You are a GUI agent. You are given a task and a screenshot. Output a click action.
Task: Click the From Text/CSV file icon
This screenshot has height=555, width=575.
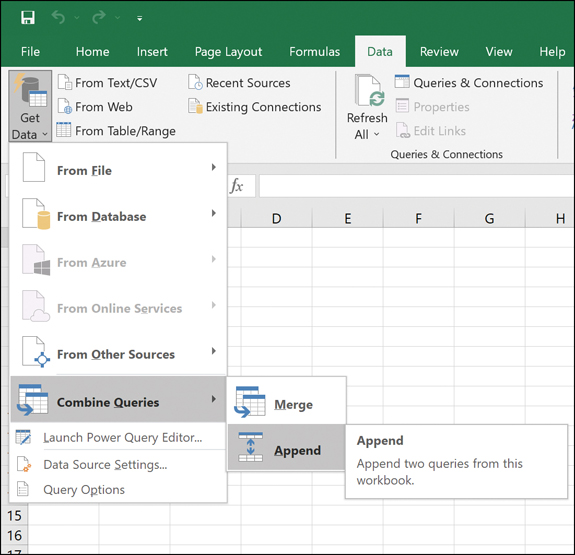[65, 82]
